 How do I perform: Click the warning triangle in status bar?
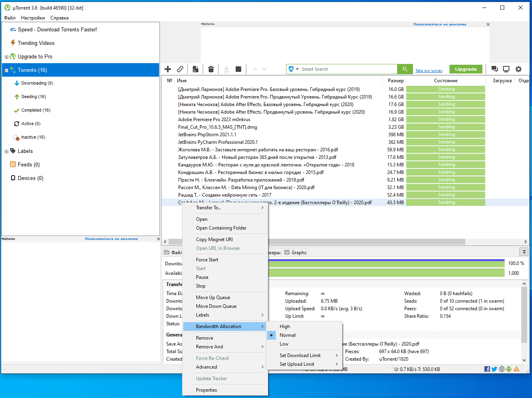click(x=517, y=369)
